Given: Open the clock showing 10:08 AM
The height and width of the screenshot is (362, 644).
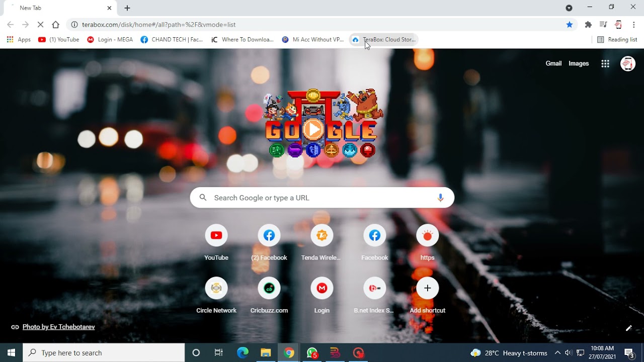Looking at the screenshot, I should (x=602, y=353).
